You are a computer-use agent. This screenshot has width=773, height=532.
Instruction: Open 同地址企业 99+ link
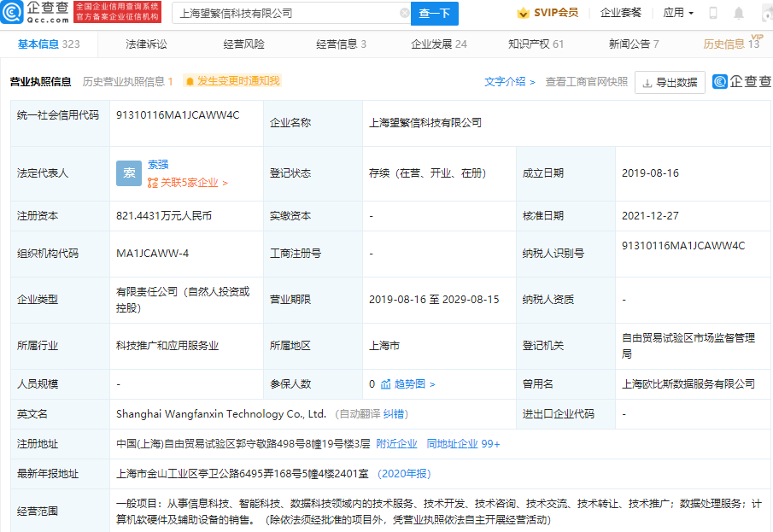coord(464,444)
